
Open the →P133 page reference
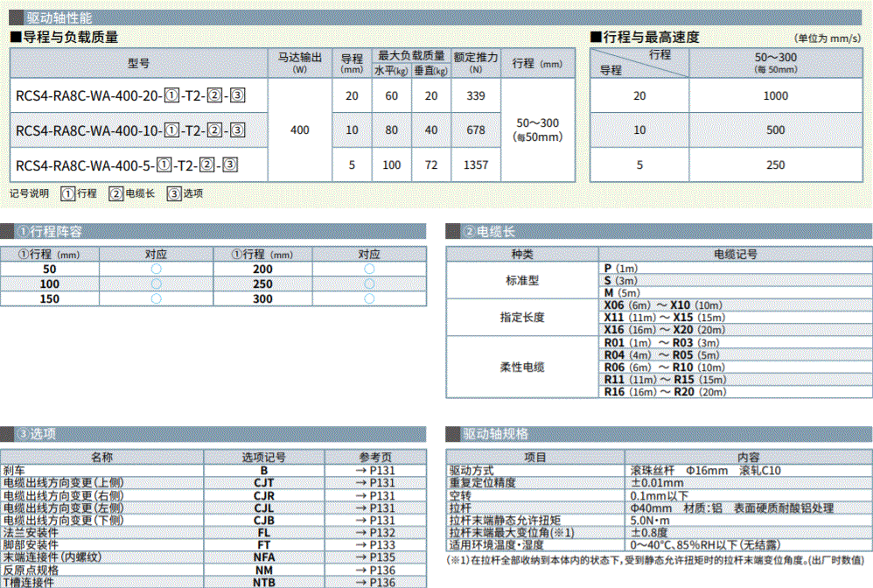(375, 544)
